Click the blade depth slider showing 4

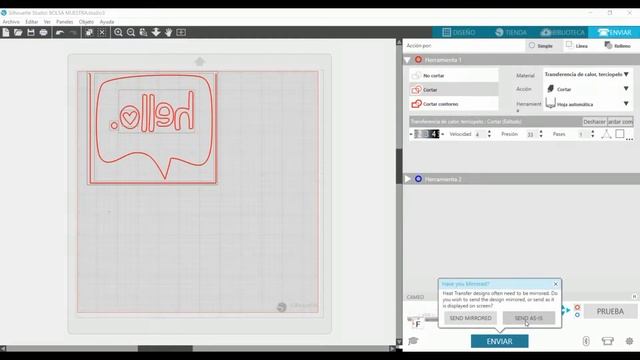[427, 134]
